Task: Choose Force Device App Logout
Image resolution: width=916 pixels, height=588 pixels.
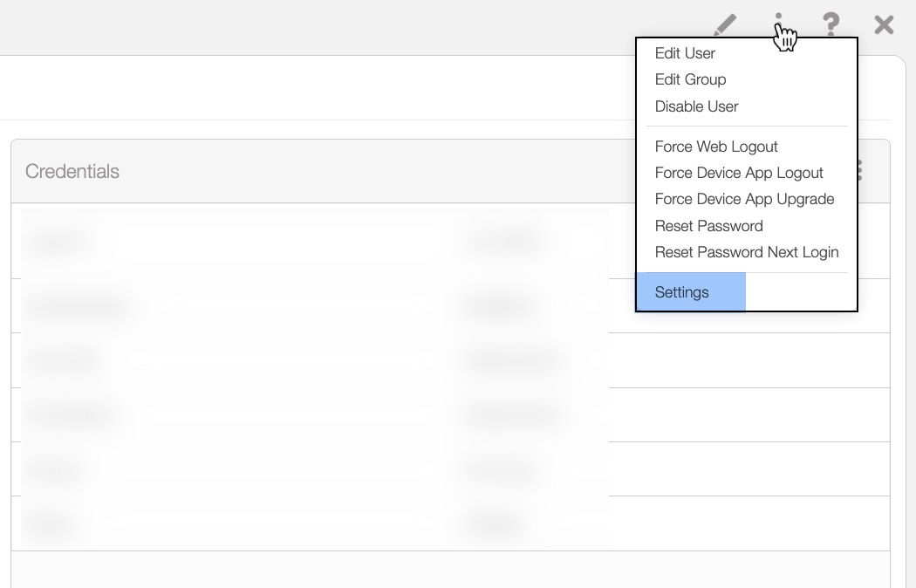Action: coord(739,173)
